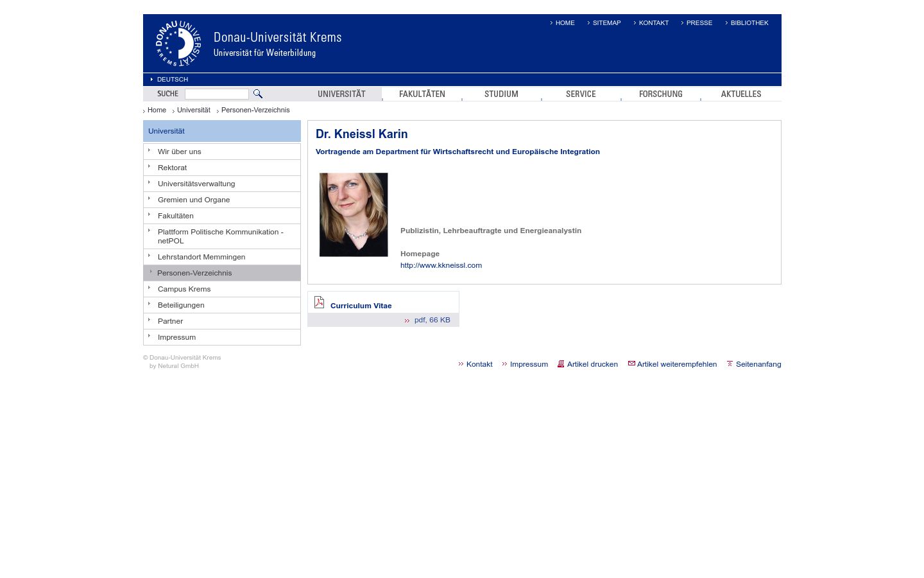
Task: Open Beteiligungen in sidebar
Action: point(222,305)
